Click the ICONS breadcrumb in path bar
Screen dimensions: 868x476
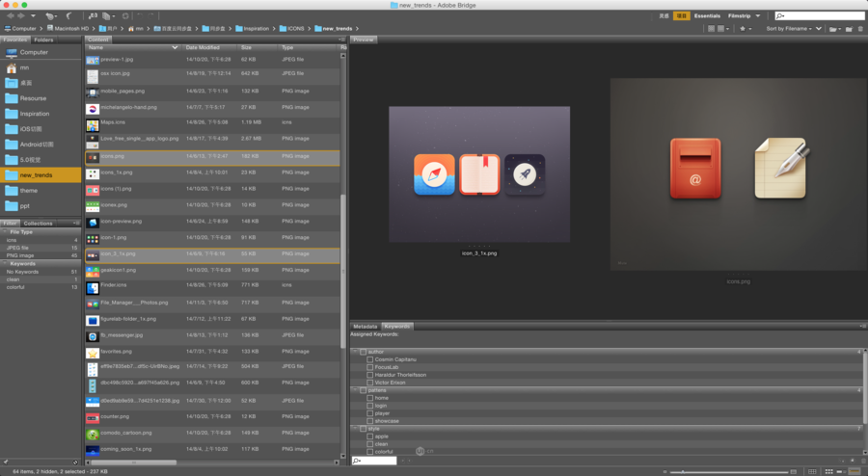[295, 29]
